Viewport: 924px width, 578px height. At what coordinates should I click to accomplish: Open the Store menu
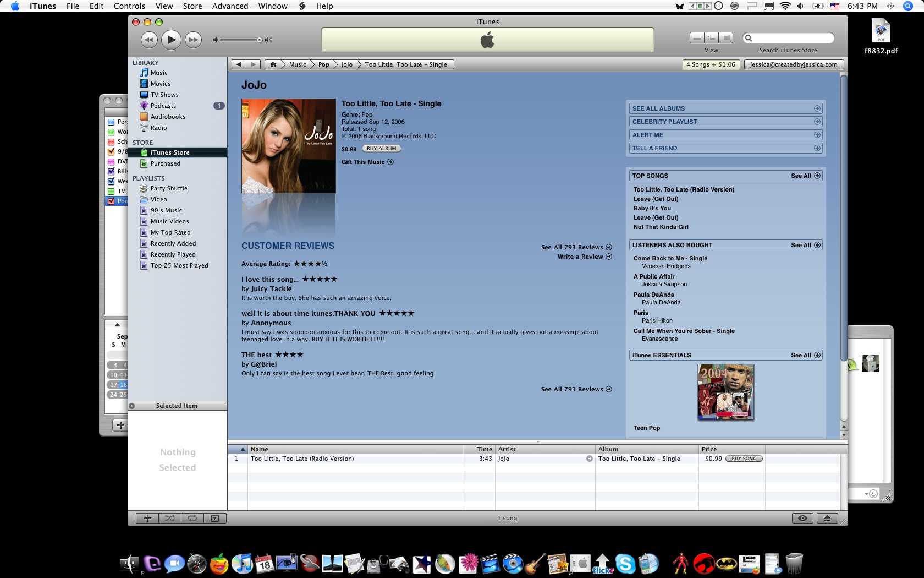point(193,6)
